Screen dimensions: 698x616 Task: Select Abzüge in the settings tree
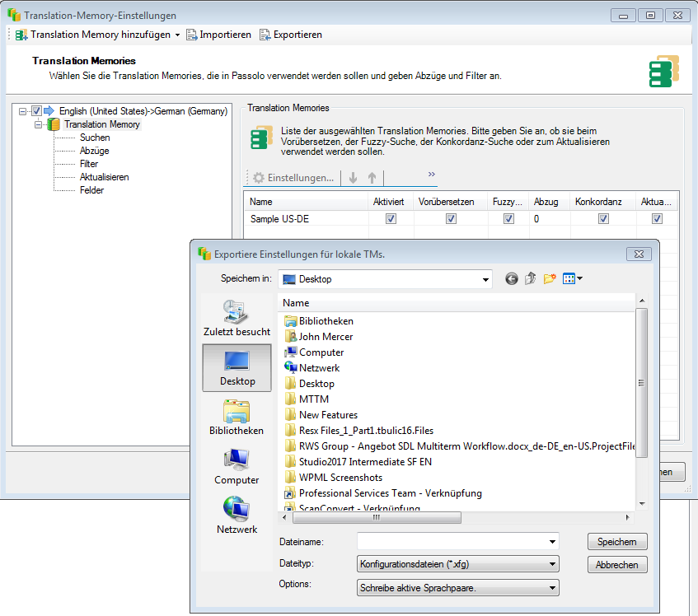point(94,151)
